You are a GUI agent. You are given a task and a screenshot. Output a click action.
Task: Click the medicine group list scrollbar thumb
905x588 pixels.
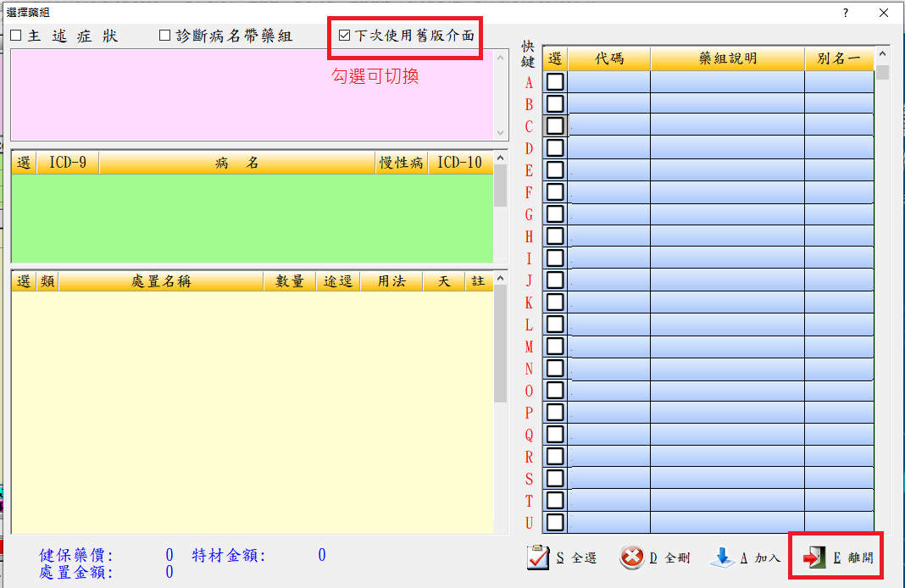(882, 72)
